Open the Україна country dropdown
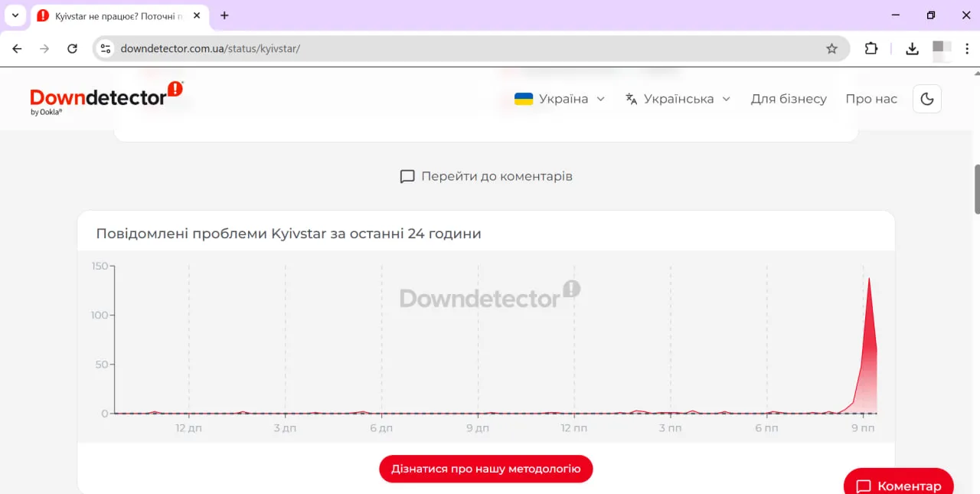 [x=560, y=99]
